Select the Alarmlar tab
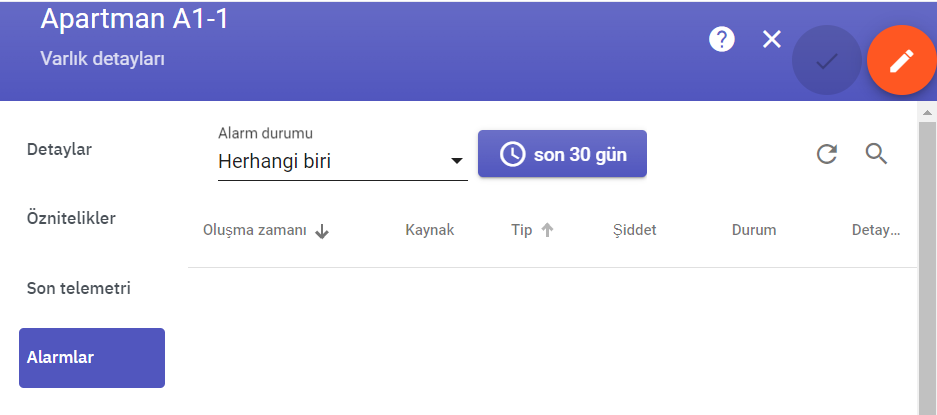The height and width of the screenshot is (415, 937). (92, 358)
